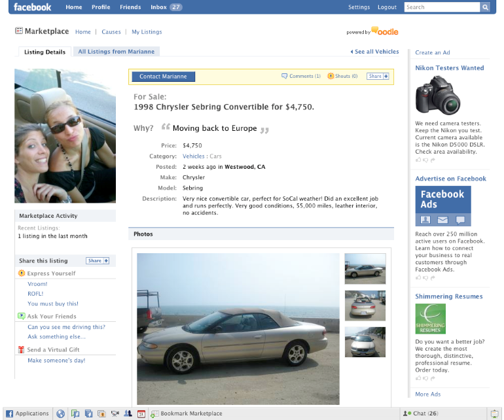This screenshot has width=504, height=420.
Task: Click the Contact Marianne button
Action: (x=163, y=77)
